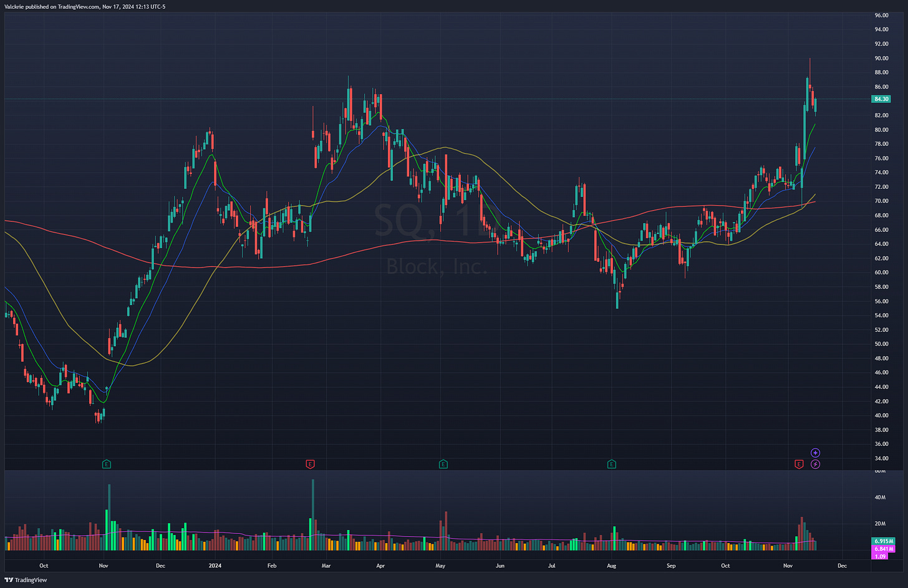Click the 48.00 price axis label
Viewport: 908px width, 588px height.
click(x=881, y=359)
